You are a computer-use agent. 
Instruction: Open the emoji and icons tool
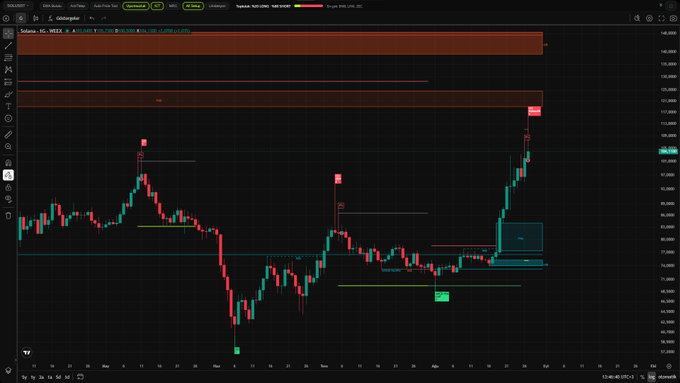[8, 118]
